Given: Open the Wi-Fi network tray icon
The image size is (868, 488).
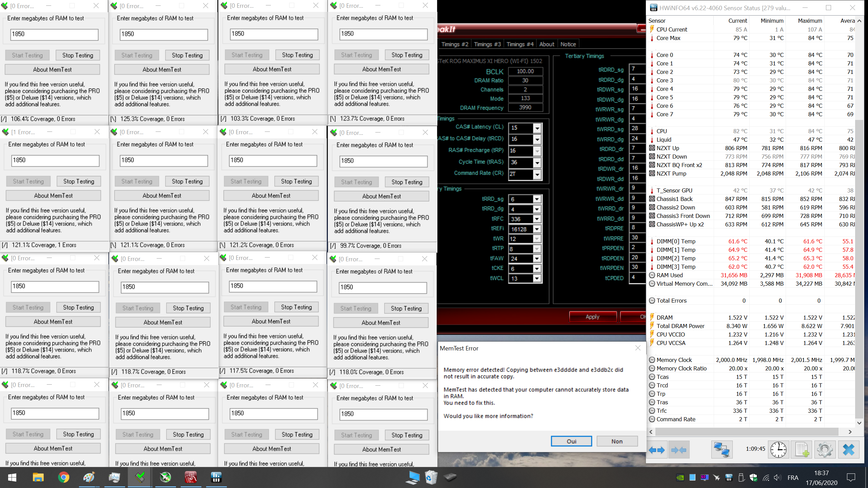Looking at the screenshot, I should 766,478.
